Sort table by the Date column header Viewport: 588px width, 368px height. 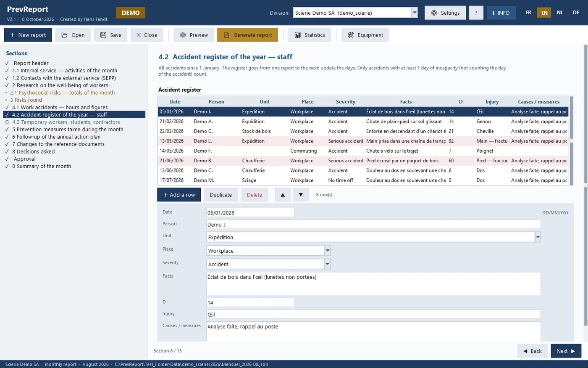tap(175, 102)
